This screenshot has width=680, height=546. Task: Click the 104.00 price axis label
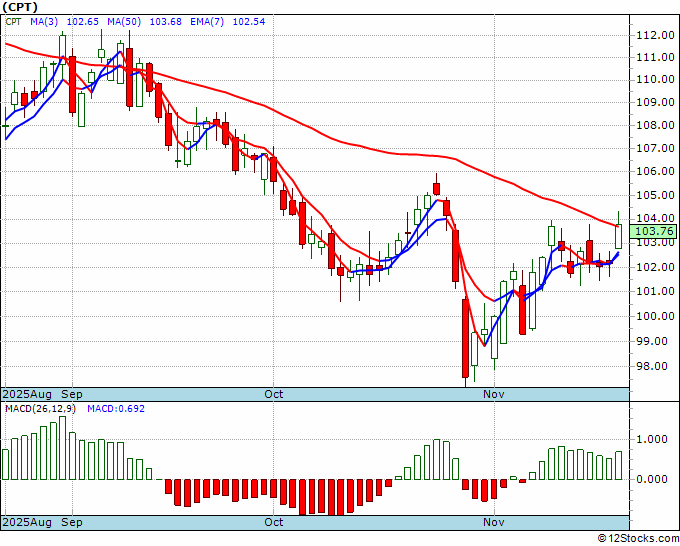pyautogui.click(x=654, y=219)
